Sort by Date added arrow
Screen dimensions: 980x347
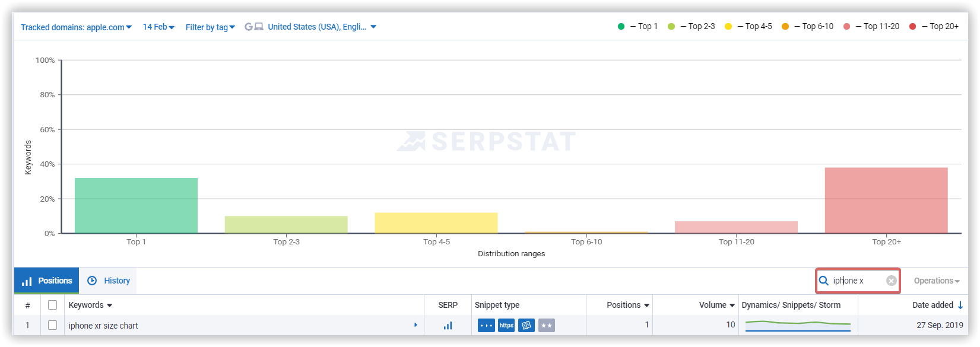click(x=960, y=305)
